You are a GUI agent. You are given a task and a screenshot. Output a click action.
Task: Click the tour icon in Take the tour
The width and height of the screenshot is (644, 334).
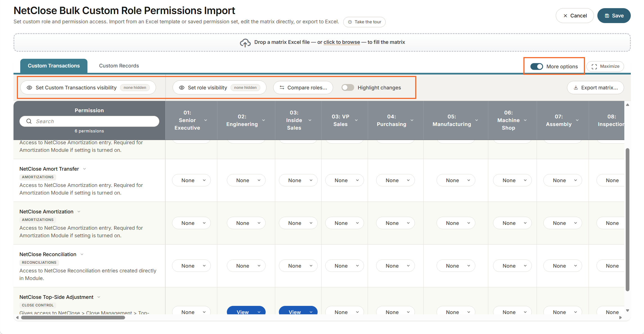(350, 22)
